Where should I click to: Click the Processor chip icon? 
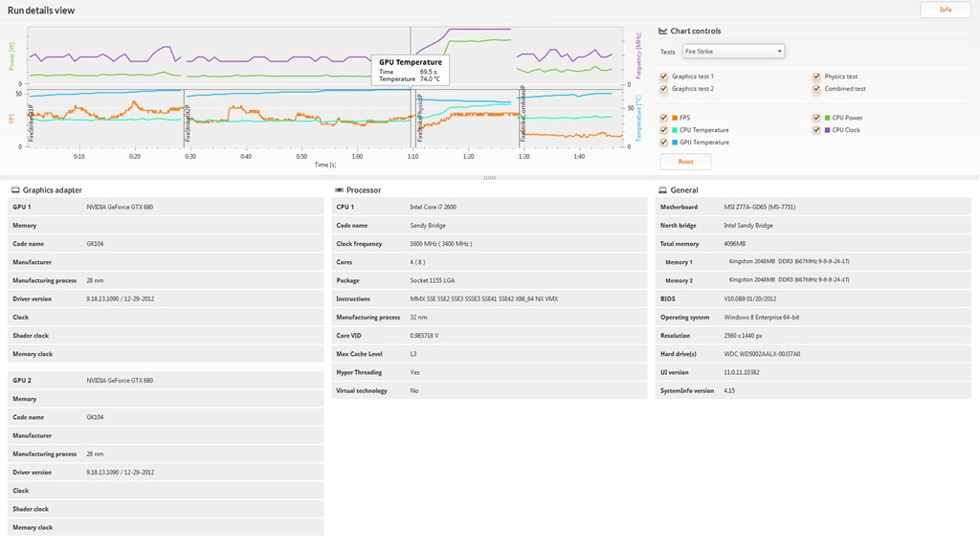pos(340,190)
